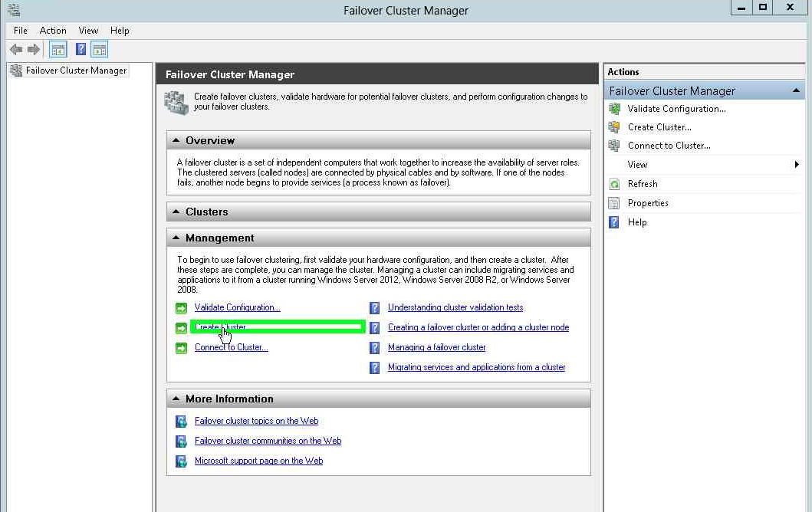Click the application icon in the title bar
Screen dimensions: 812x512
click(x=14, y=10)
